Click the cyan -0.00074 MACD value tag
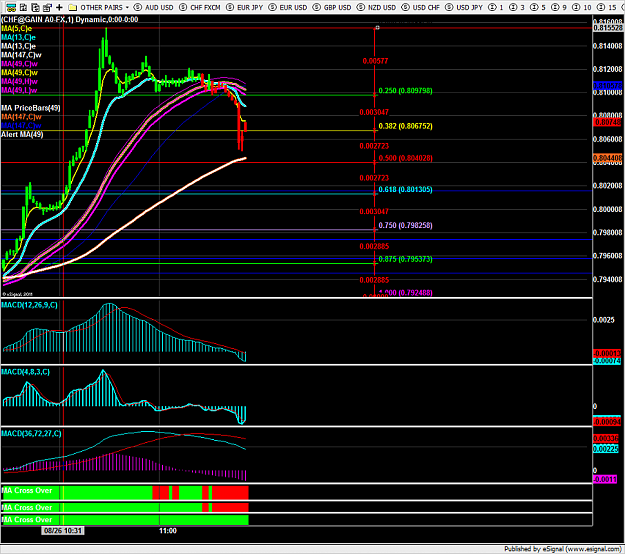The width and height of the screenshot is (625, 554). pyautogui.click(x=607, y=361)
